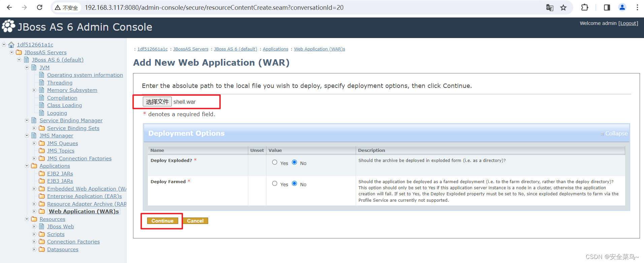Image resolution: width=644 pixels, height=263 pixels.
Task: Expand the Connection Factories tree node
Action: point(34,241)
